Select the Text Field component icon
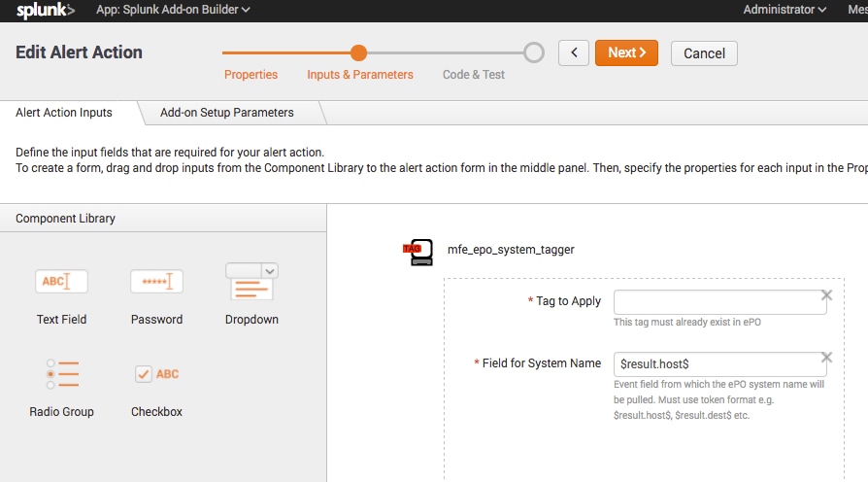Image resolution: width=868 pixels, height=482 pixels. (x=61, y=282)
